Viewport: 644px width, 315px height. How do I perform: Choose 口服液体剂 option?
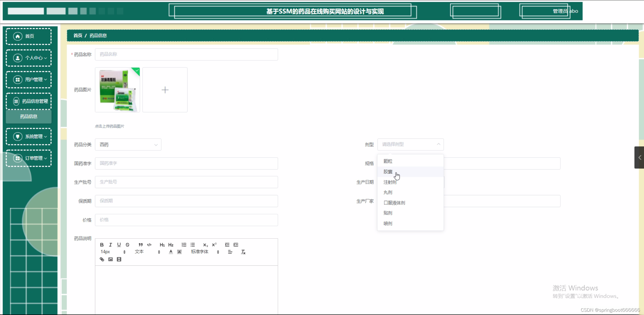coord(394,203)
